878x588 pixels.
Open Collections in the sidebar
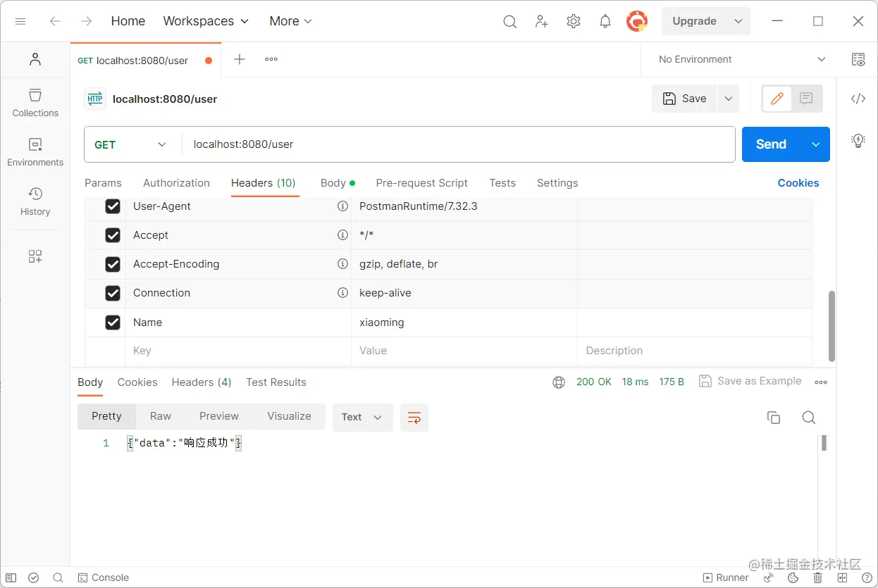[35, 102]
